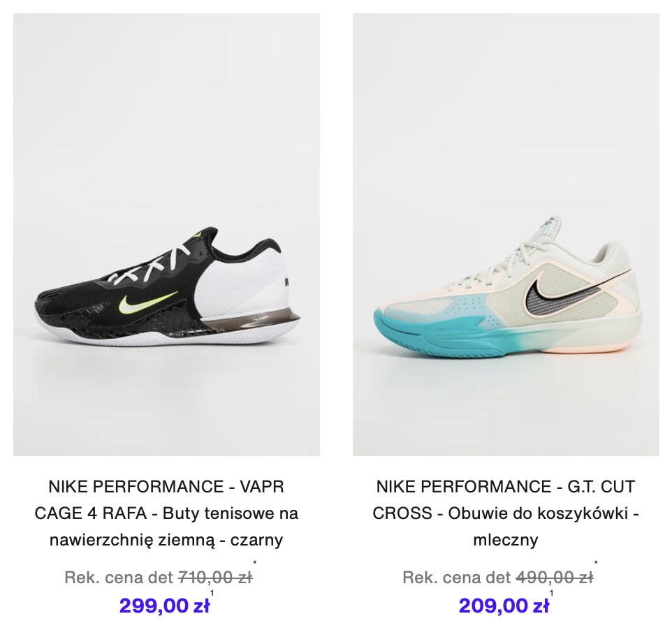The height and width of the screenshot is (630, 672).
Task: Click 'Obuwie do koszykówki' description text
Action: point(538,513)
